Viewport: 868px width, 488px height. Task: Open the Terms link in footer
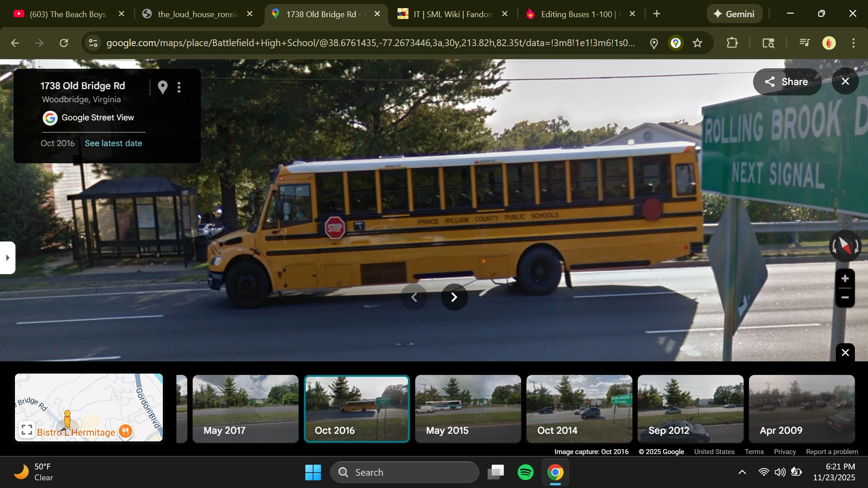click(754, 452)
